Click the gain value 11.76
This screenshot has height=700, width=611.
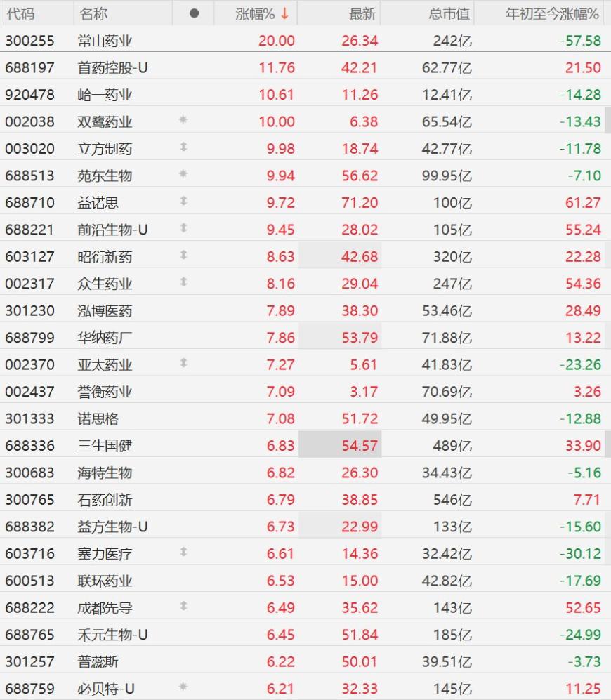point(277,67)
